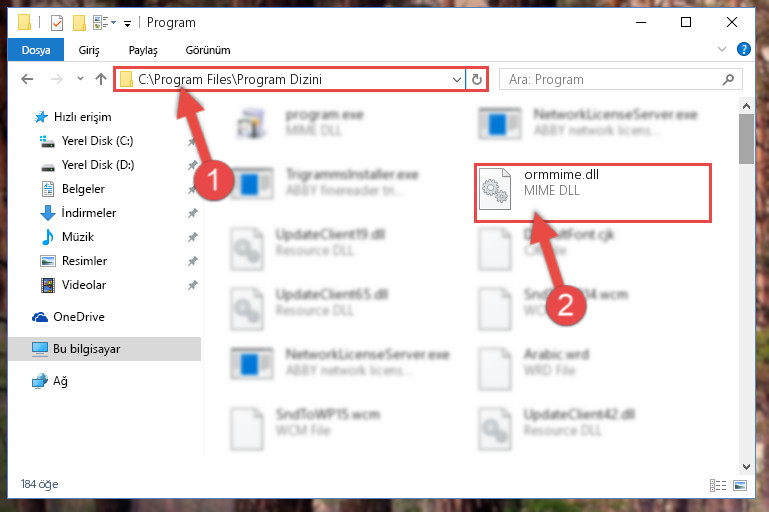Switch to the Görünüm ribbon tab
Screen dimensions: 769x512
tap(208, 50)
